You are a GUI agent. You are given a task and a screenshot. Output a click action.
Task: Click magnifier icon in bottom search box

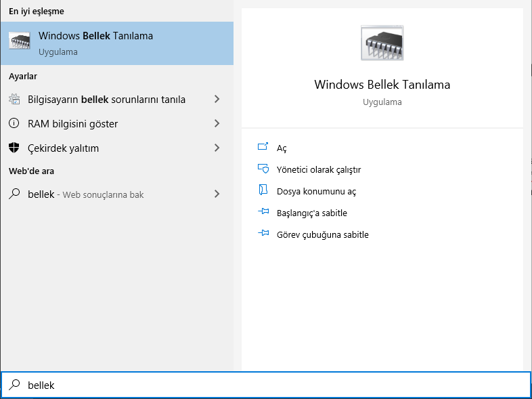coord(14,384)
